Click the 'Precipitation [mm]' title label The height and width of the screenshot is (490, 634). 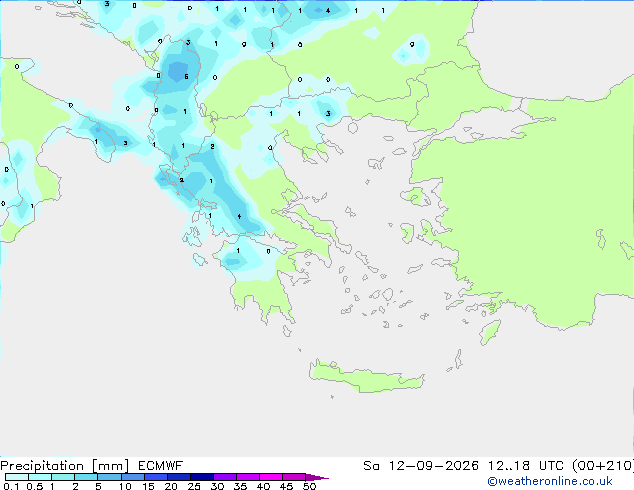[x=64, y=466]
